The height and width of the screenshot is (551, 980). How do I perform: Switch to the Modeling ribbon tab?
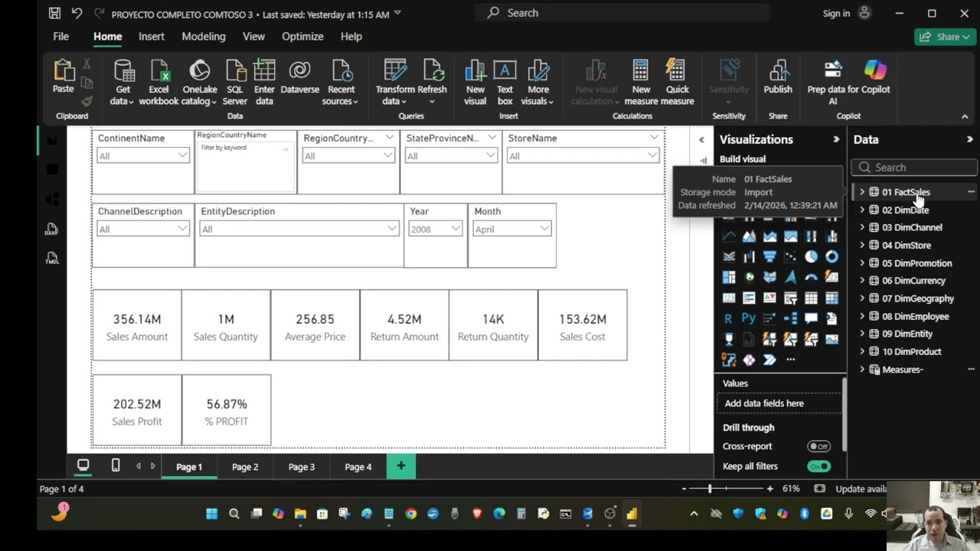click(204, 36)
